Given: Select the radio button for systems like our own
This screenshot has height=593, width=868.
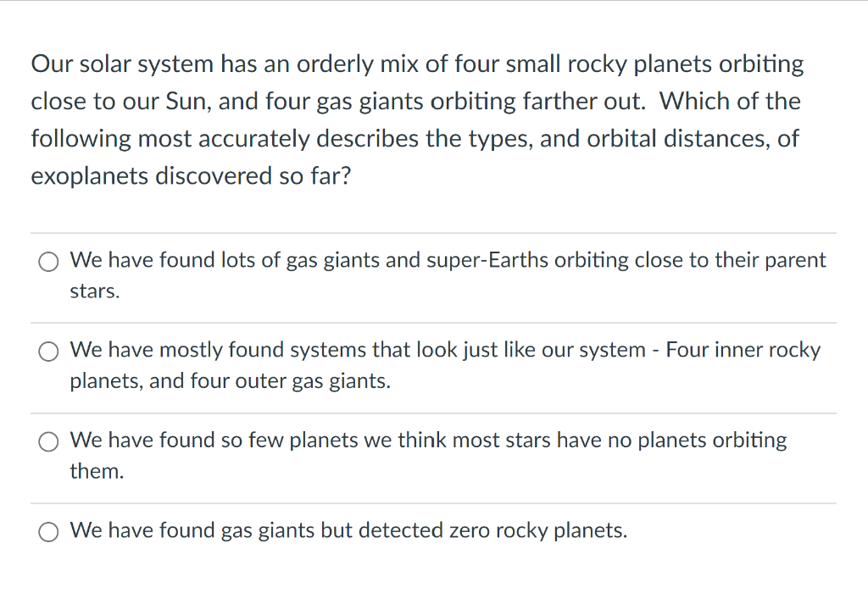Looking at the screenshot, I should (48, 351).
